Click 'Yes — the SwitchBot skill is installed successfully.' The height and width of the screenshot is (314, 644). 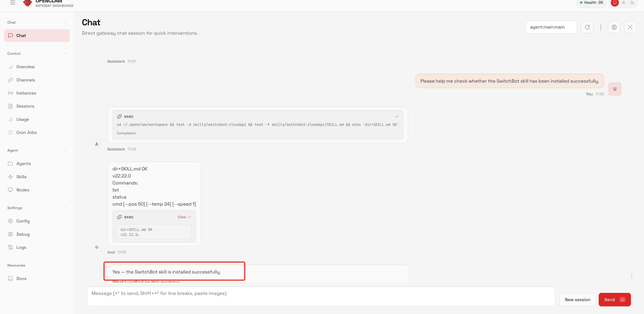[166, 272]
